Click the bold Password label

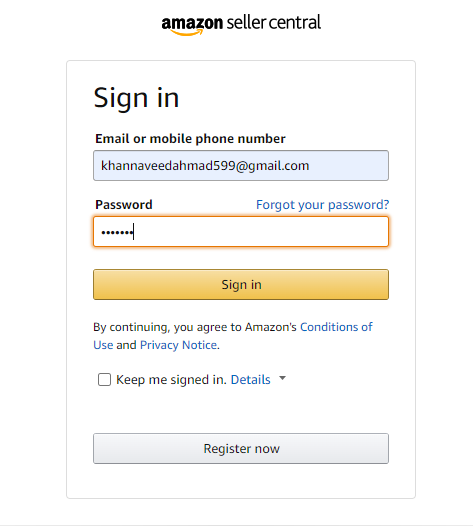point(124,205)
